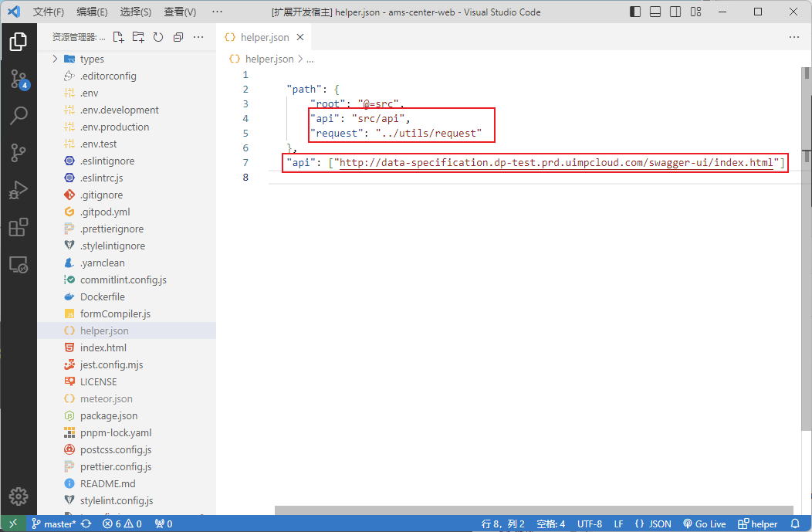Open the Extensions view in activity bar

(x=19, y=227)
